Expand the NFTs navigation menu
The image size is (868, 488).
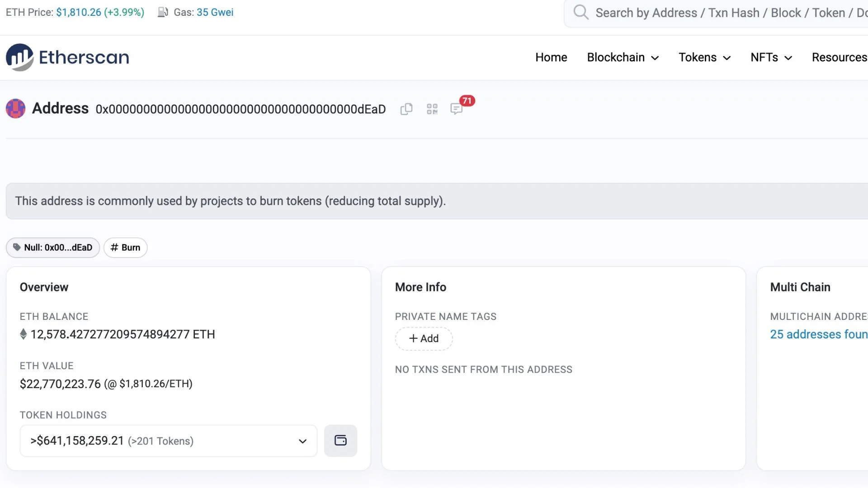(771, 57)
